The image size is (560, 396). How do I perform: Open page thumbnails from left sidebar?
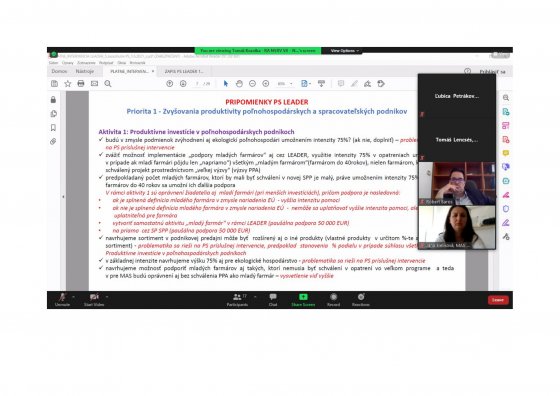click(x=54, y=114)
